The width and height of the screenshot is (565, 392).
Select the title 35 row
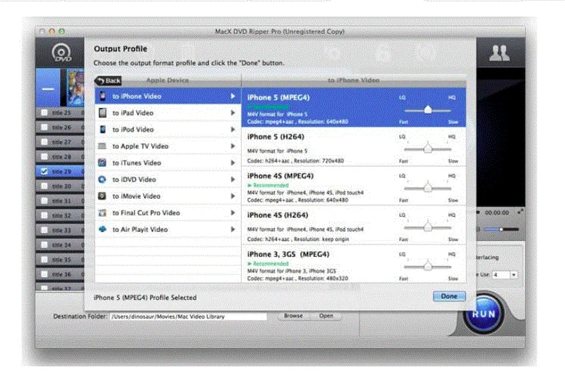coord(60,260)
